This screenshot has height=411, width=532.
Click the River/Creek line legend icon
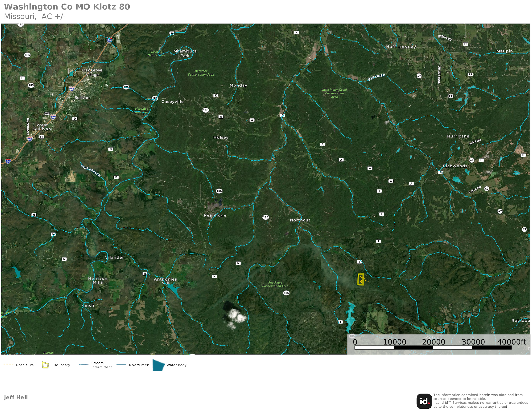121,364
